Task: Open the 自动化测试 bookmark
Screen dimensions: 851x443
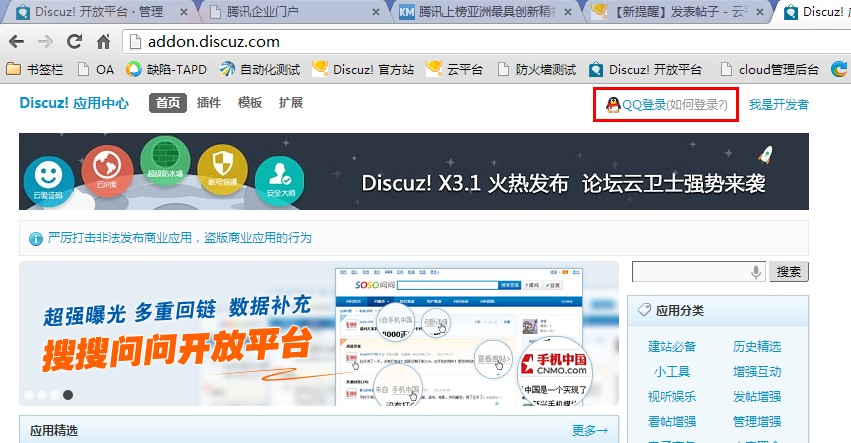Action: (x=260, y=69)
